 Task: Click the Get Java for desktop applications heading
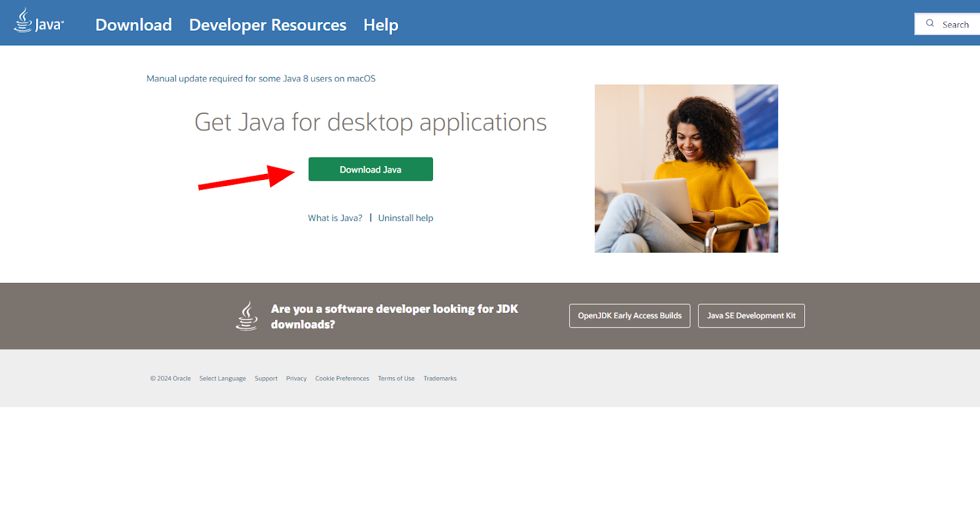(371, 122)
